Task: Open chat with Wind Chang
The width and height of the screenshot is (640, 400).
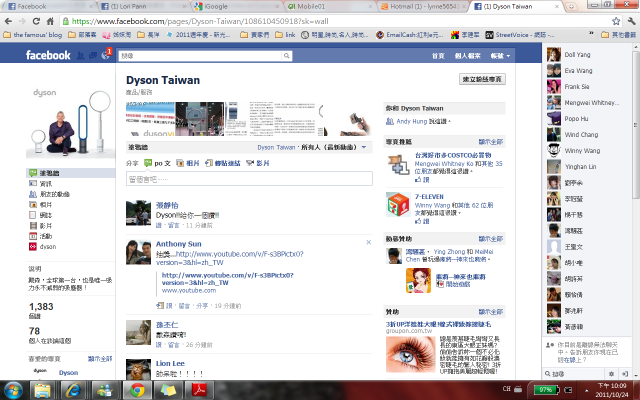Action: [585, 135]
